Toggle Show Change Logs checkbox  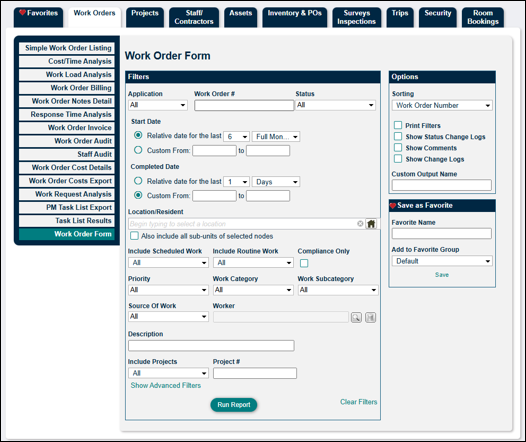[398, 159]
